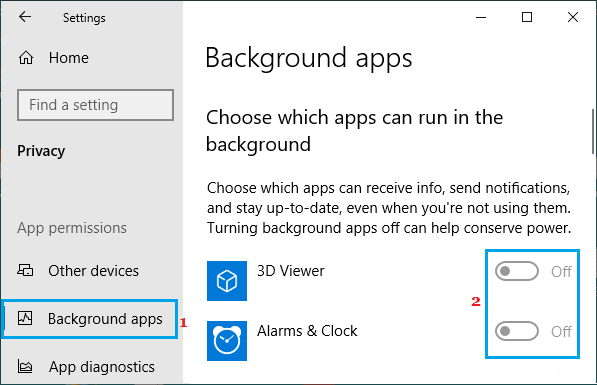Click the Alarms & Clock app icon
The image size is (597, 385).
[x=227, y=341]
